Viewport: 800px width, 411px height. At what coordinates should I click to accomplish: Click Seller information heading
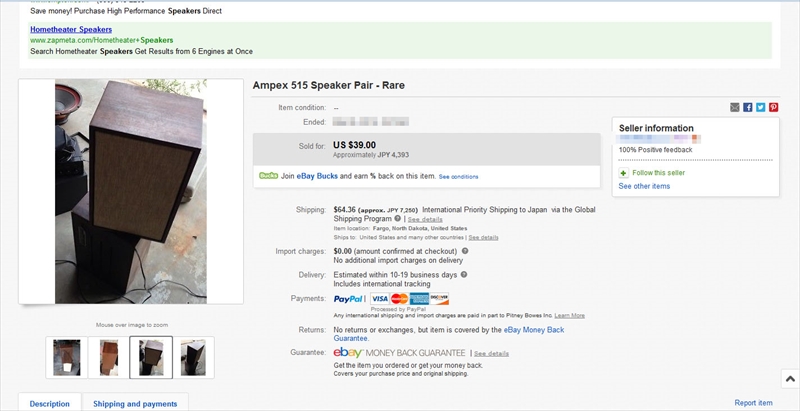[x=656, y=129]
